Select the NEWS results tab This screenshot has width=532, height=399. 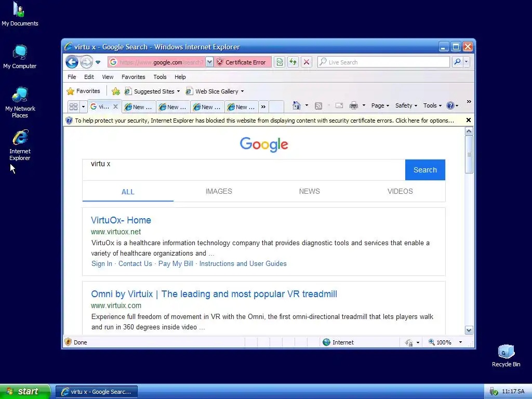tap(310, 191)
